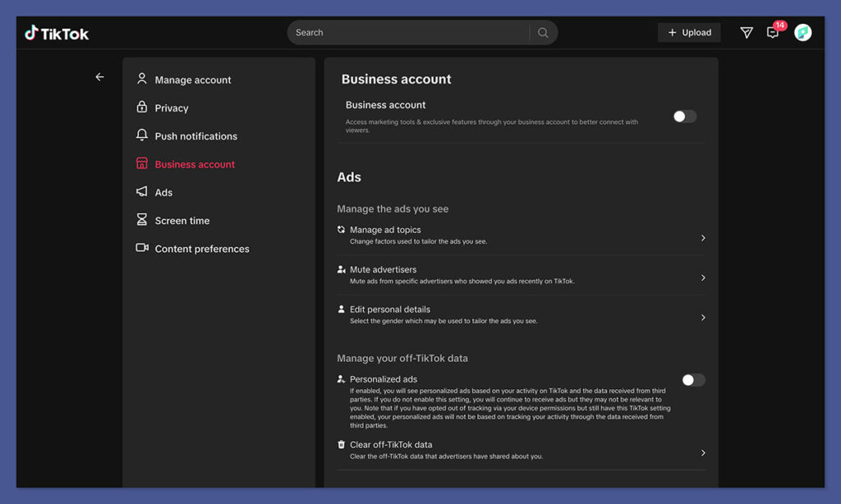841x504 pixels.
Task: Click the Screen time hourglass icon
Action: tap(142, 220)
